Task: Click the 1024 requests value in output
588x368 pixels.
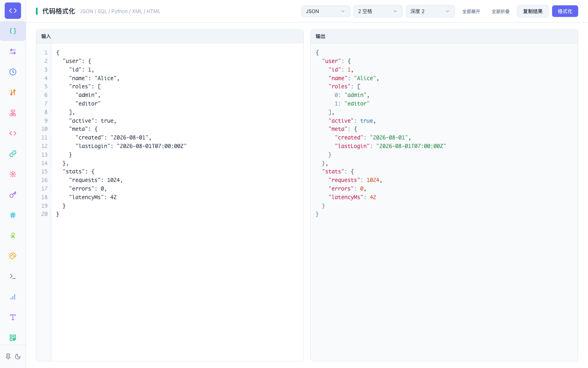Action: point(373,180)
